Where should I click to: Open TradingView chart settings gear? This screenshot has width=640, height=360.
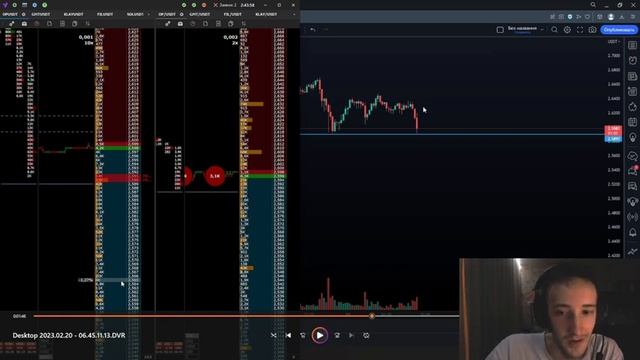(567, 30)
